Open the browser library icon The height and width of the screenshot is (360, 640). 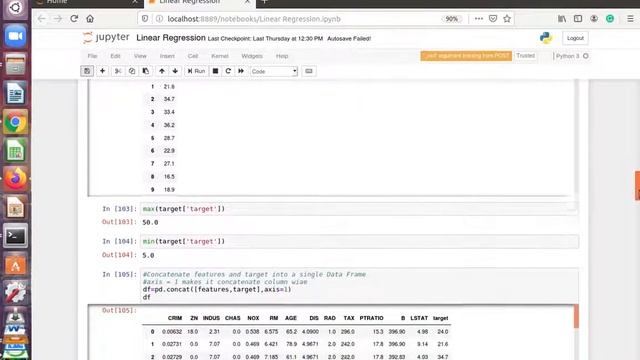coord(562,19)
